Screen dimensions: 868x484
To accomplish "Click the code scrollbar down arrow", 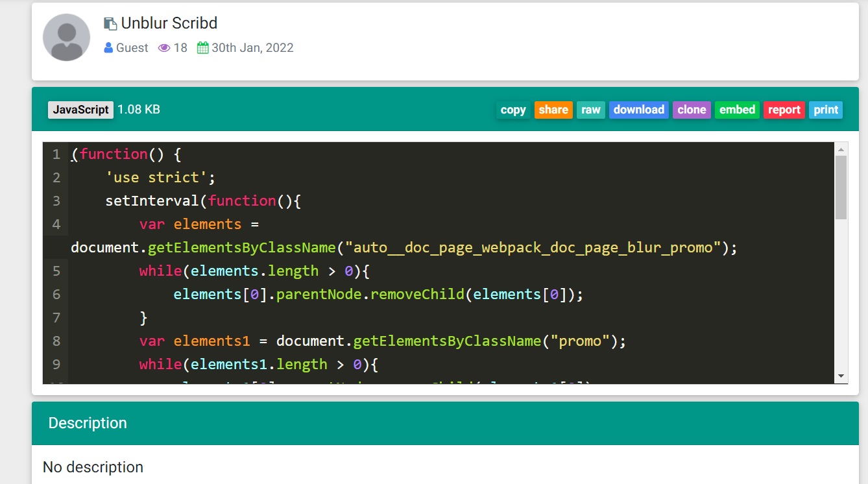I will coord(841,376).
